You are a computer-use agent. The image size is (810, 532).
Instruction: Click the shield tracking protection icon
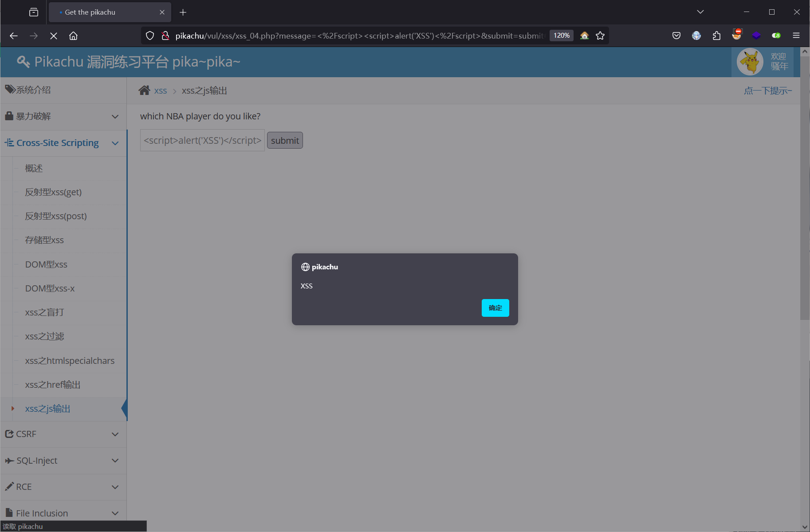tap(150, 36)
